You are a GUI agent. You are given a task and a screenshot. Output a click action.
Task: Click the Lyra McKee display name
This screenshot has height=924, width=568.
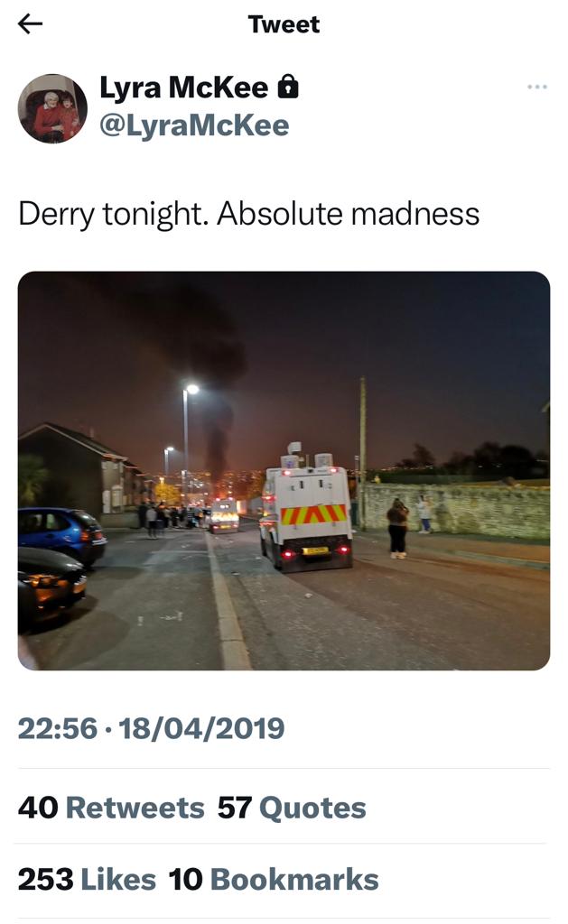183,88
